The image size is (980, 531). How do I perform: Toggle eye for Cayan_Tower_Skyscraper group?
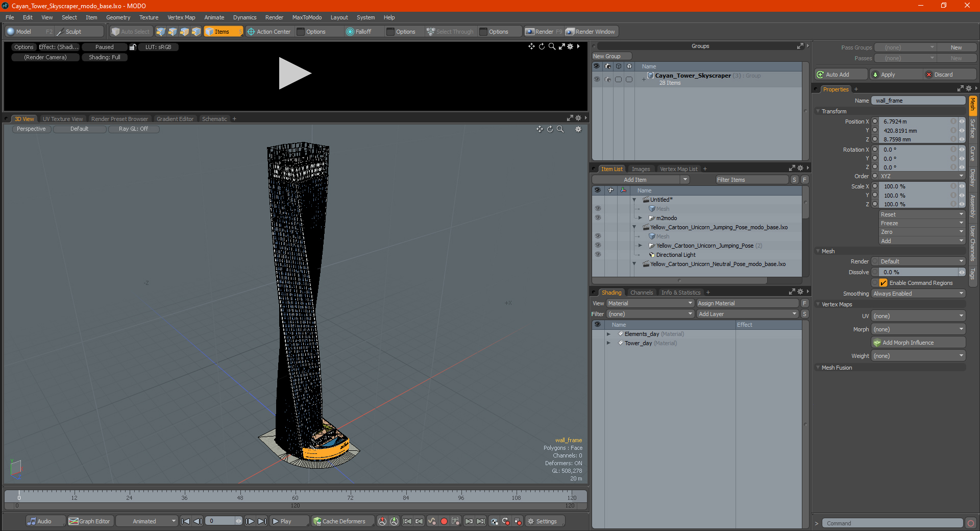point(597,79)
